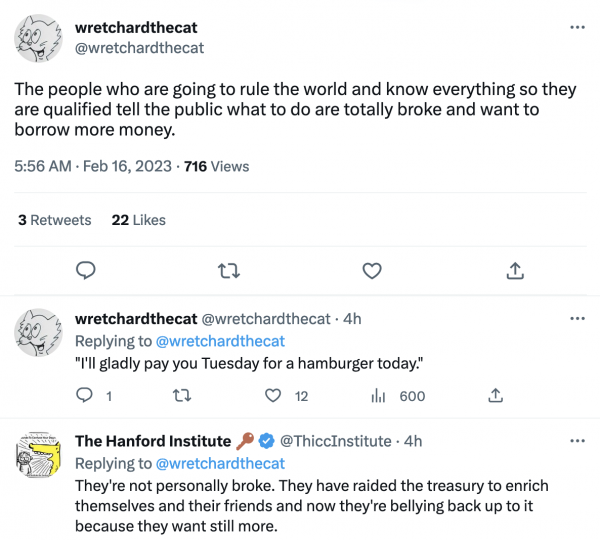This screenshot has width=600, height=540.
Task: View analytics for the hamburger reply
Action: point(379,396)
